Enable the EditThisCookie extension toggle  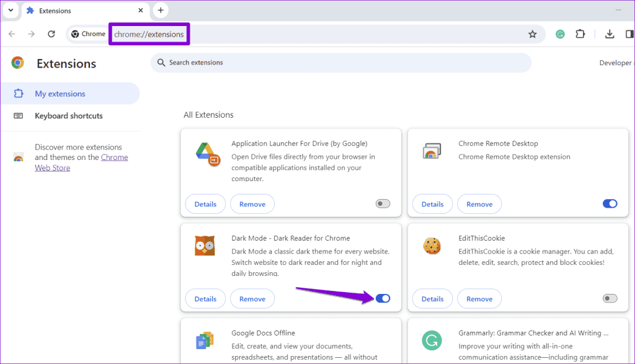point(610,299)
